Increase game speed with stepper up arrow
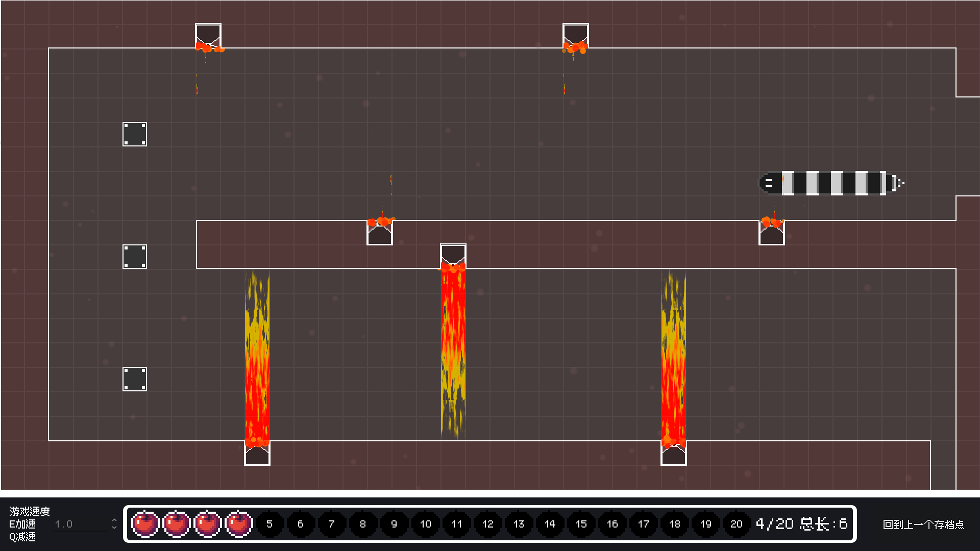Viewport: 980px width, 551px height. pyautogui.click(x=114, y=520)
